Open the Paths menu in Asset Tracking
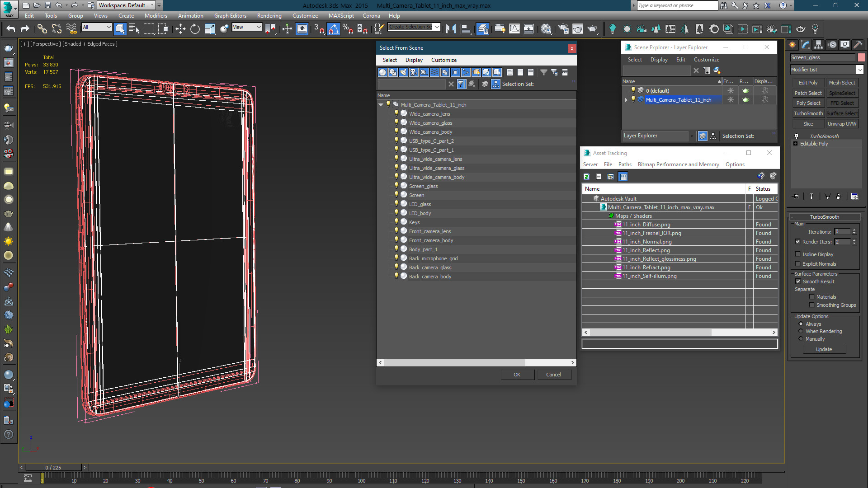Image resolution: width=868 pixels, height=488 pixels. click(x=625, y=164)
